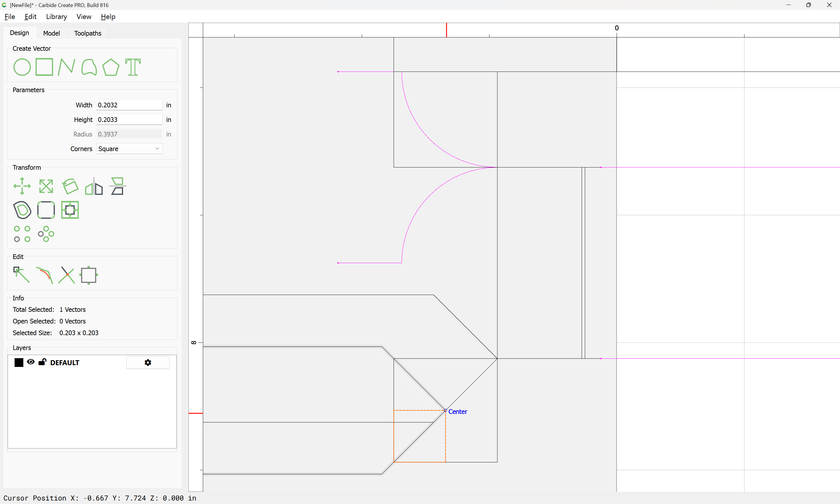Open the Corner rounding tool
This screenshot has height=504, width=840.
pos(46,210)
